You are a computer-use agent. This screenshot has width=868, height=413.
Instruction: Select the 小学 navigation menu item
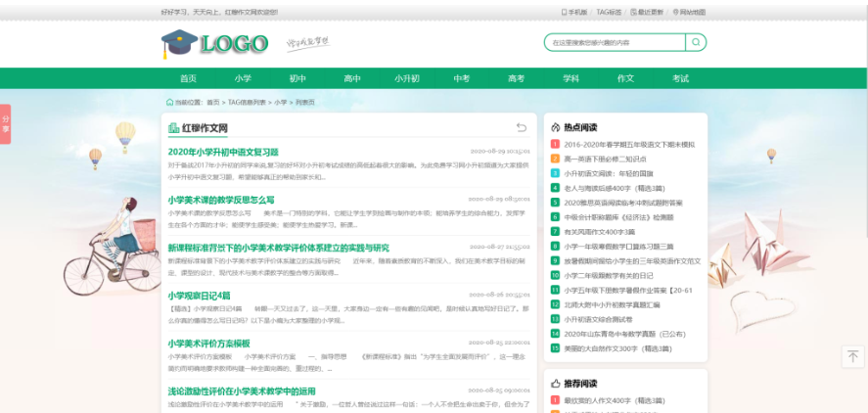(x=243, y=78)
